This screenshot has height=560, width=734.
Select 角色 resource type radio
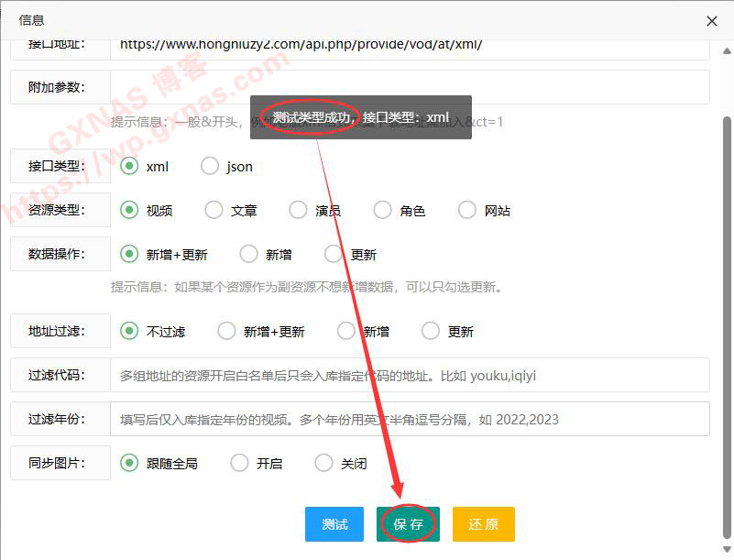click(383, 210)
